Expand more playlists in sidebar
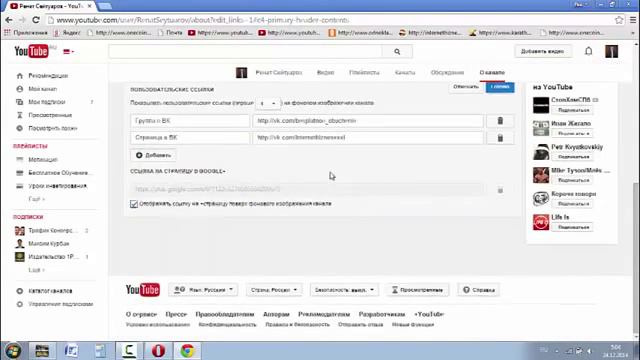640x360 pixels. 36,199
